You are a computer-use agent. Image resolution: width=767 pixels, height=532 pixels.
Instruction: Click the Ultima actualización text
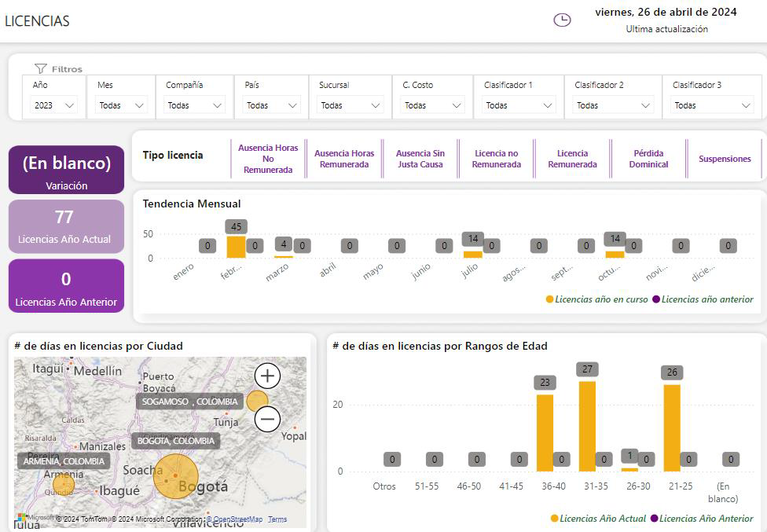[x=666, y=29]
